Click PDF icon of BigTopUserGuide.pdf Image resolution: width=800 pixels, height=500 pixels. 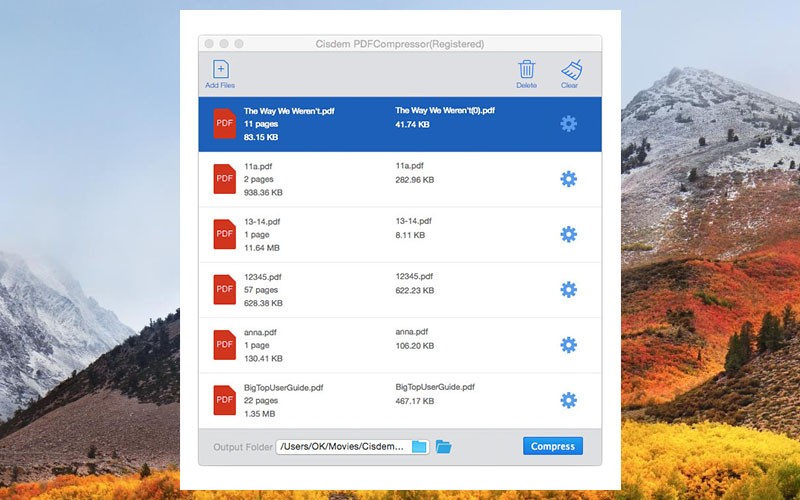click(224, 400)
